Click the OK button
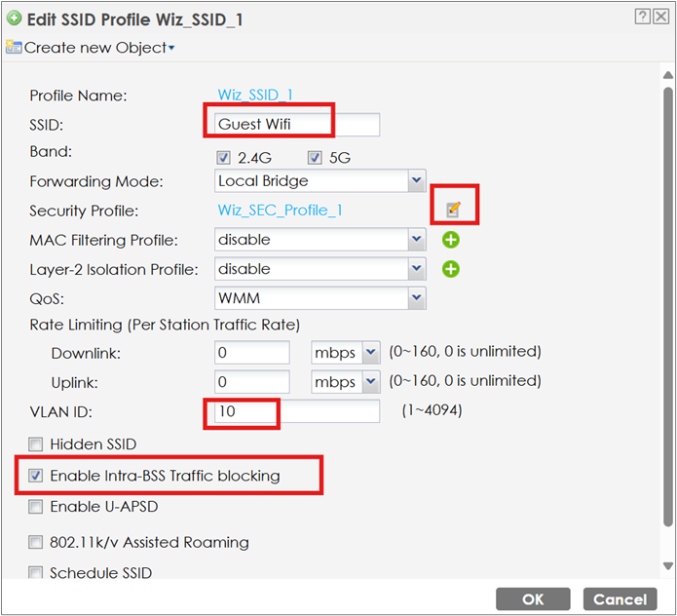Screen dimensions: 677x616 533,599
